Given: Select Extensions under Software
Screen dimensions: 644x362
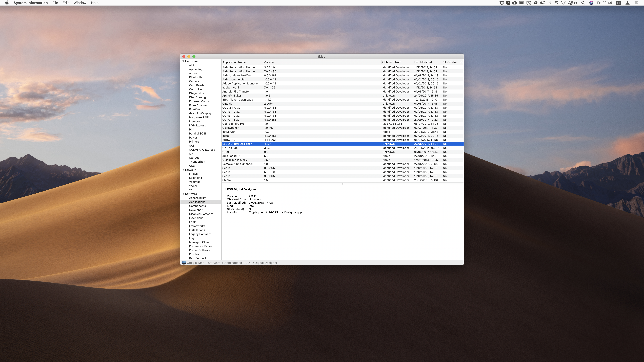Looking at the screenshot, I should 196,218.
